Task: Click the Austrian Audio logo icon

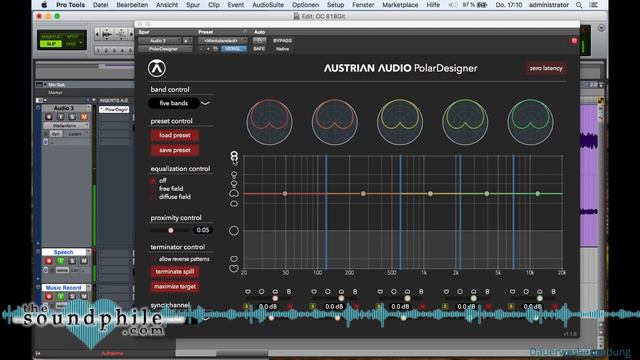Action: point(157,68)
